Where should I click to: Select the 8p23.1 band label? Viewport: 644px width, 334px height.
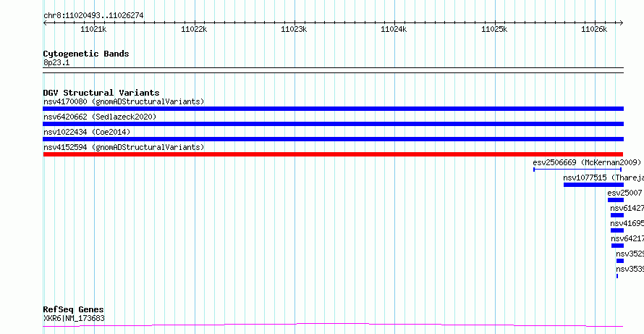click(56, 63)
